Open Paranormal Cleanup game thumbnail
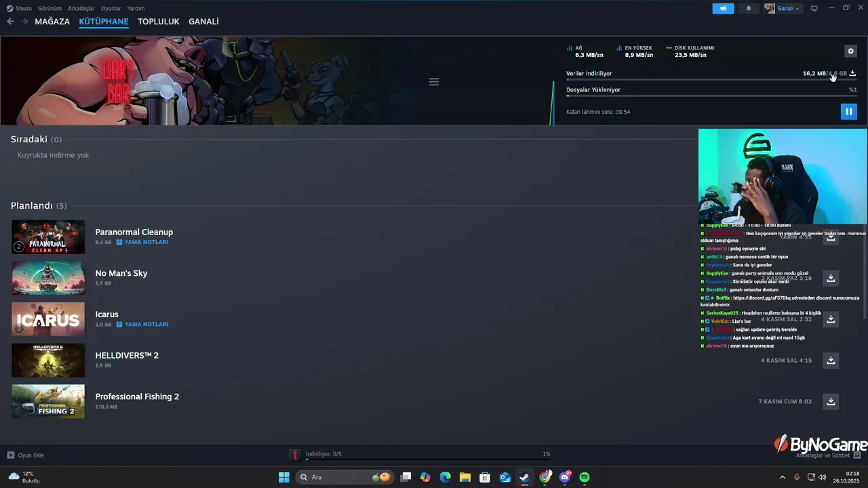Viewport: 868px width, 488px height. click(48, 237)
